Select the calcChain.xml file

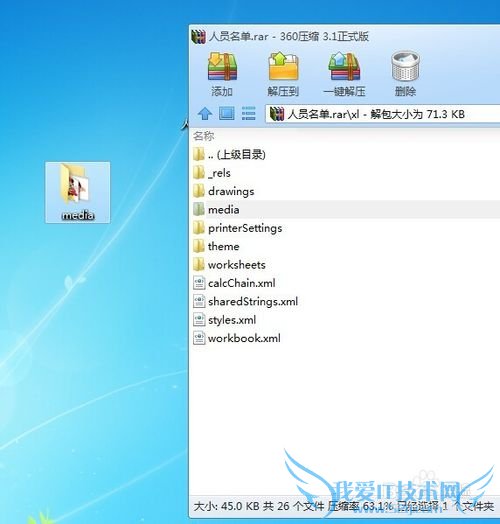tap(346, 283)
